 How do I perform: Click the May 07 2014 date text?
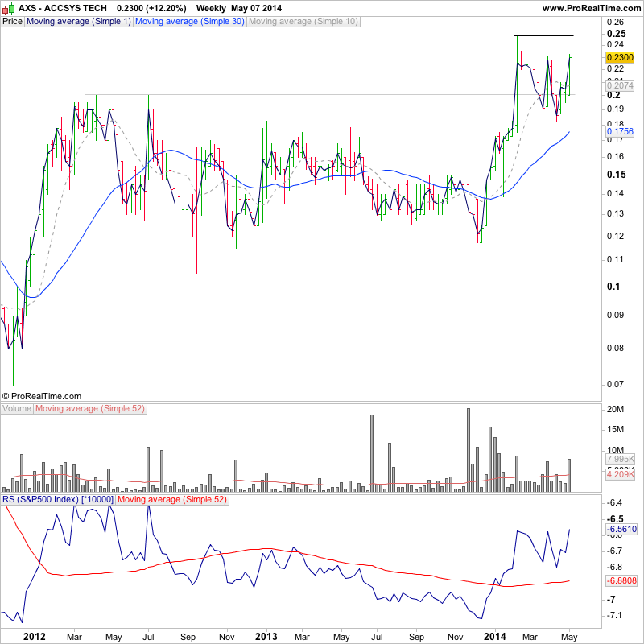[x=256, y=8]
